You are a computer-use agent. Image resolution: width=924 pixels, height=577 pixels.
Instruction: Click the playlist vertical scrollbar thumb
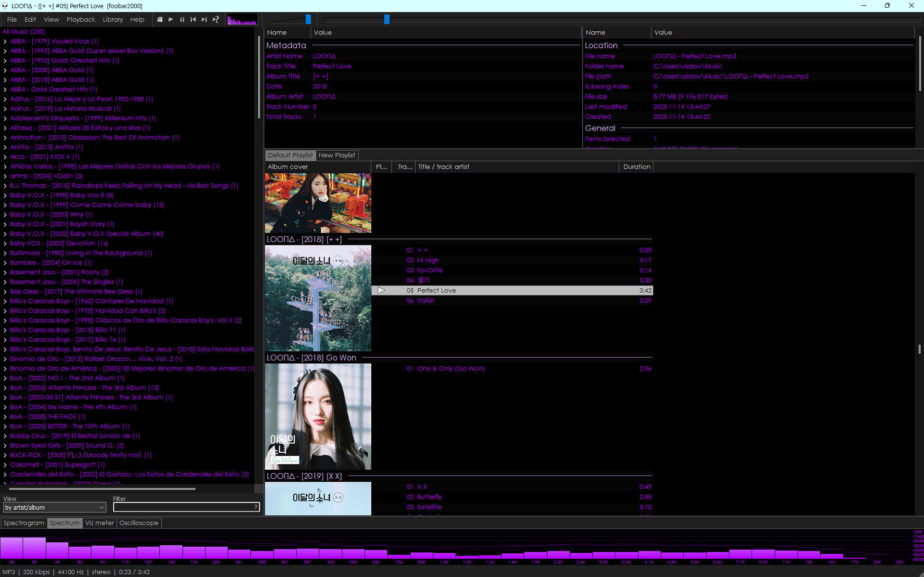(x=919, y=349)
